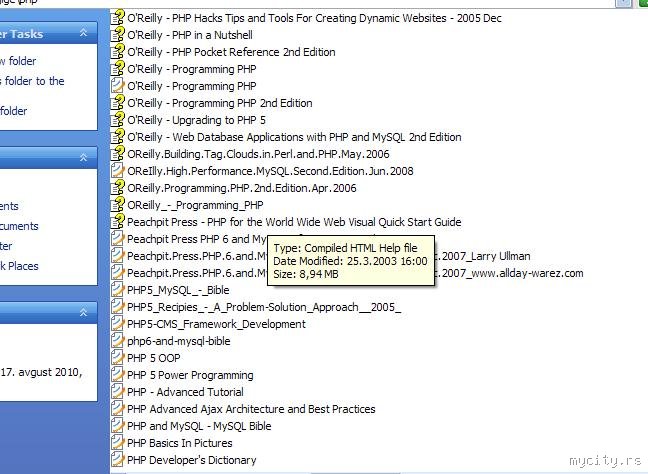Screen dimensions: 648x474
Task: Select 'PHP 5 OOP' file name
Action: [154, 358]
